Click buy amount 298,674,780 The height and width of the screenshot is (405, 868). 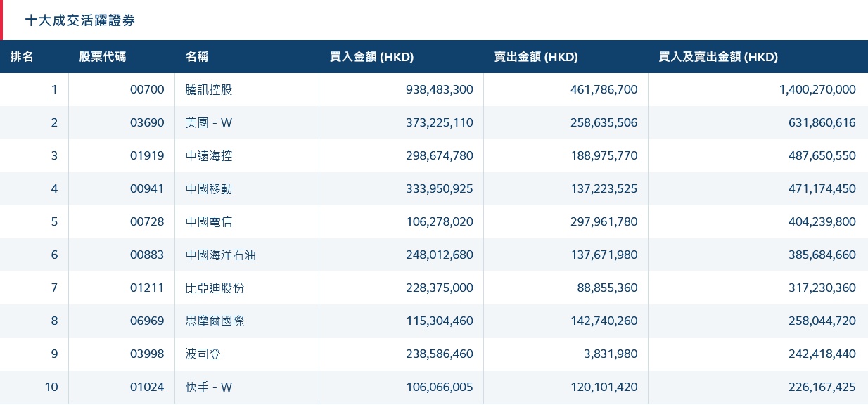[x=440, y=155]
